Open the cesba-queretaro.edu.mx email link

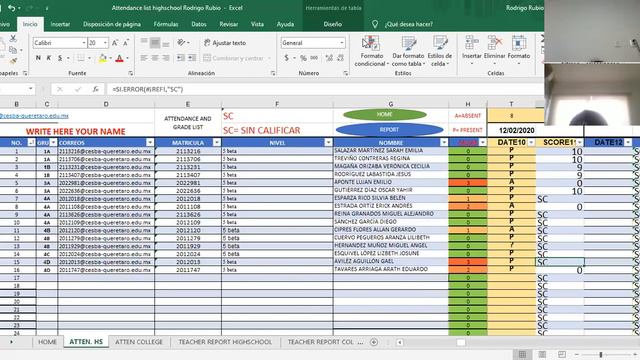click(34, 116)
